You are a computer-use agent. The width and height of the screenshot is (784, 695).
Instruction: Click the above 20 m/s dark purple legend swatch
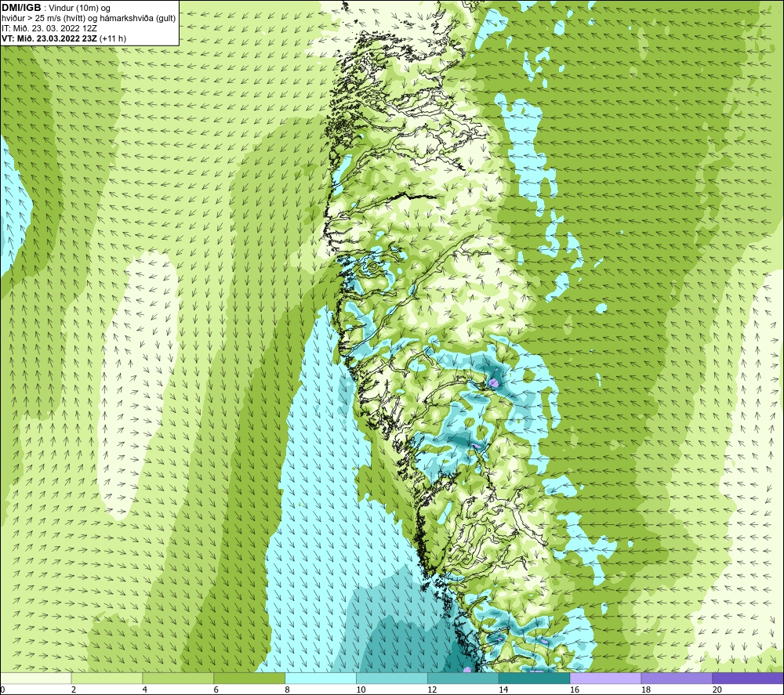pyautogui.click(x=748, y=679)
